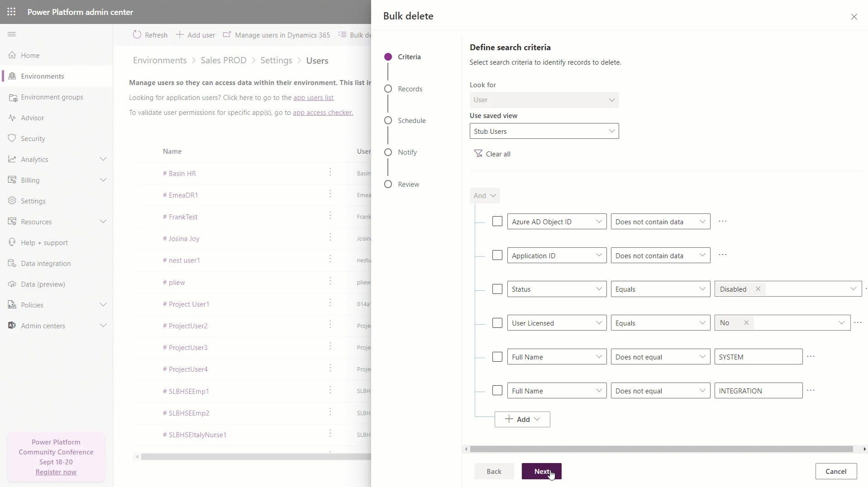Check the Azure AD Object ID row checkbox
The height and width of the screenshot is (487, 868).
pos(497,222)
